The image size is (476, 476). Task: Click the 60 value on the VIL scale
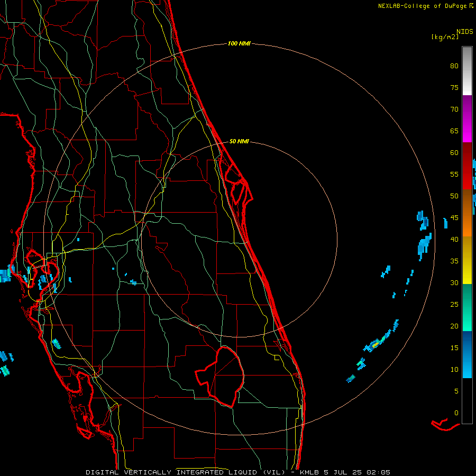454,153
